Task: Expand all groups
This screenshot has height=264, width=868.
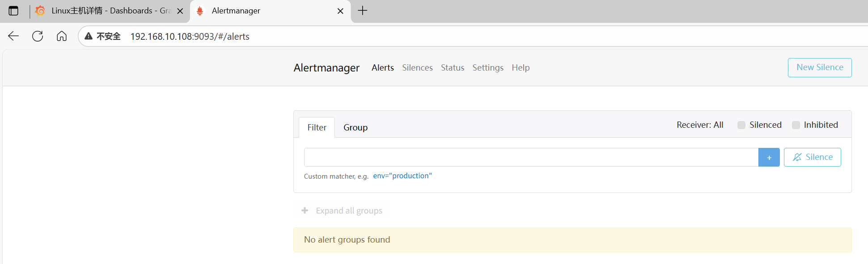Action: (342, 210)
